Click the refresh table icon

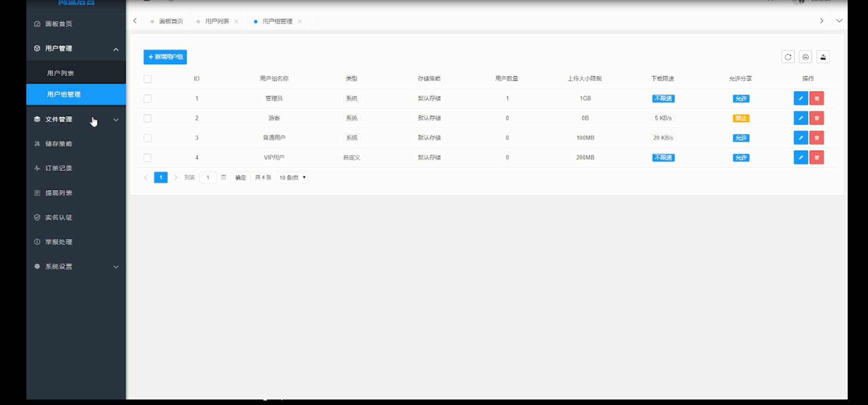pos(788,57)
